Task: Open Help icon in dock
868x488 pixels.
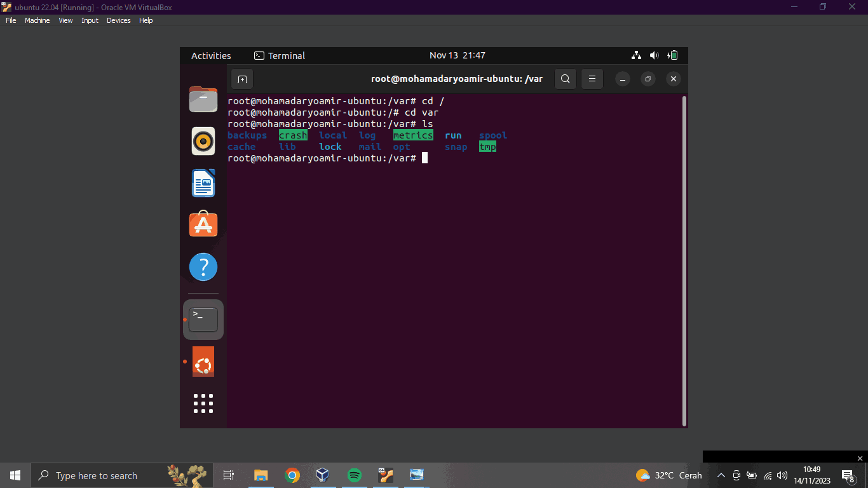Action: pyautogui.click(x=203, y=268)
